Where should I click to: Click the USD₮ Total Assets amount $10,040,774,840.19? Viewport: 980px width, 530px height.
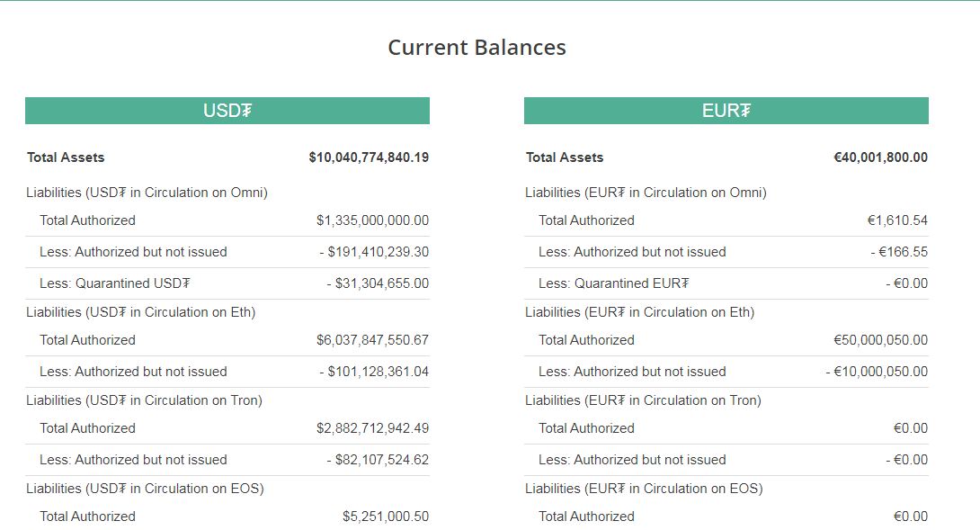(369, 157)
